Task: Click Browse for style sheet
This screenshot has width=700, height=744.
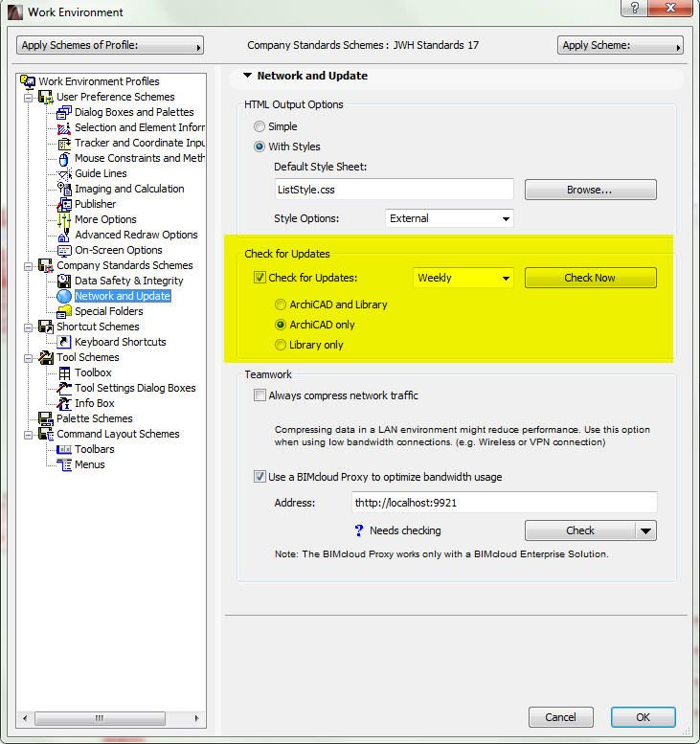Action: coord(591,190)
